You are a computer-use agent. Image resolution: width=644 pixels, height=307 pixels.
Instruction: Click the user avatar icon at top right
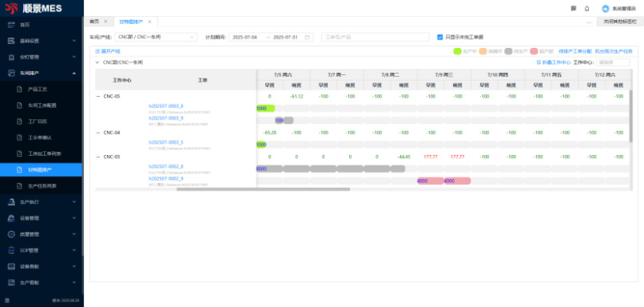click(x=606, y=9)
